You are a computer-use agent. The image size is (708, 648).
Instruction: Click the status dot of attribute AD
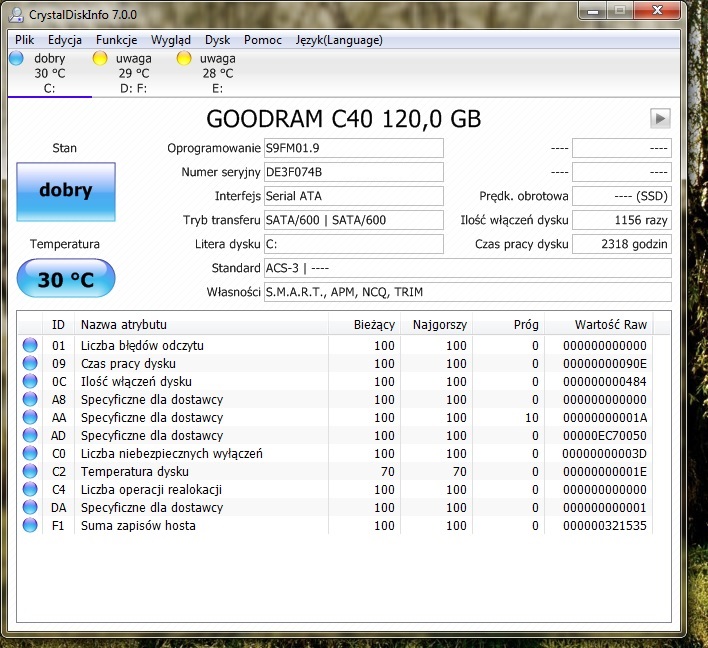[30, 435]
